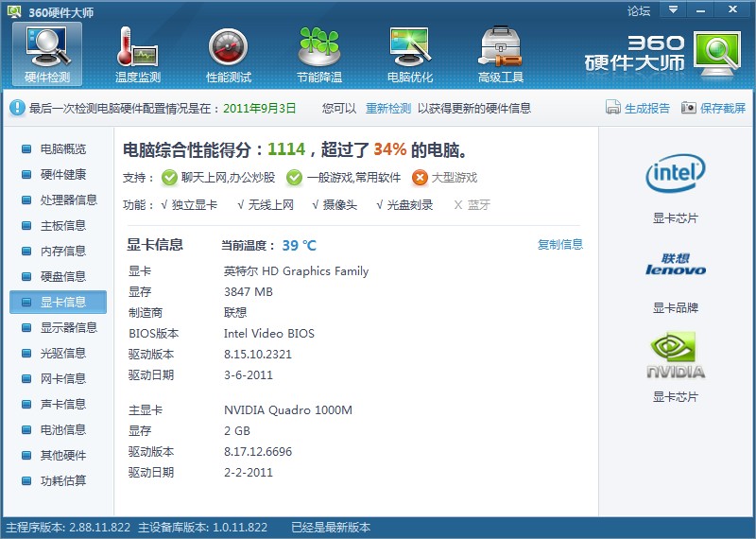Click the 39 ℃ current temperature value
Screen dimensions: 756x539
299,246
